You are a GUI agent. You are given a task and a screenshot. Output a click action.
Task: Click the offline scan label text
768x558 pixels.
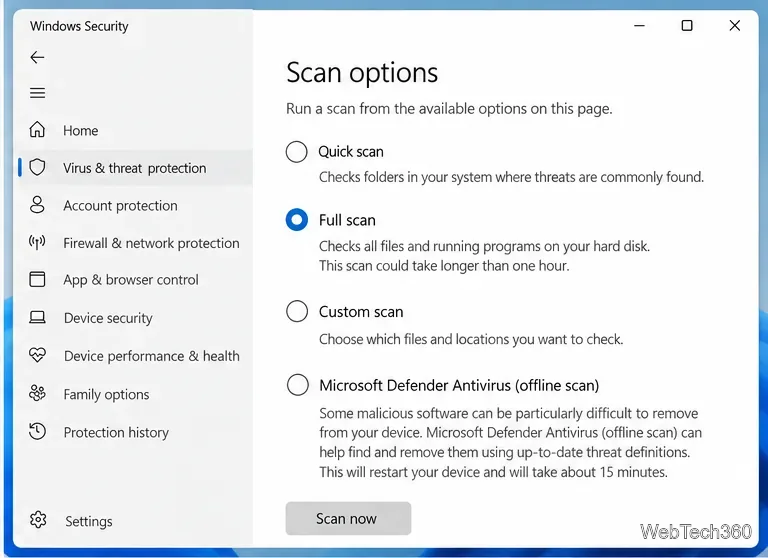459,386
